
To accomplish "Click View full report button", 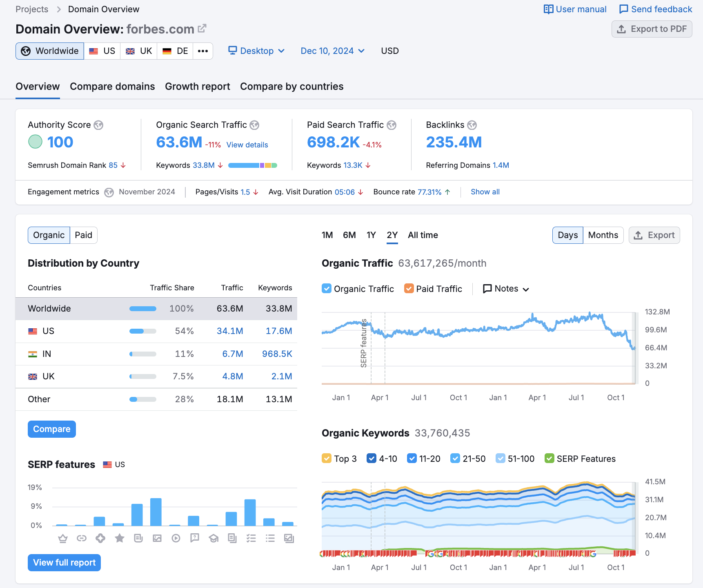I will (64, 563).
